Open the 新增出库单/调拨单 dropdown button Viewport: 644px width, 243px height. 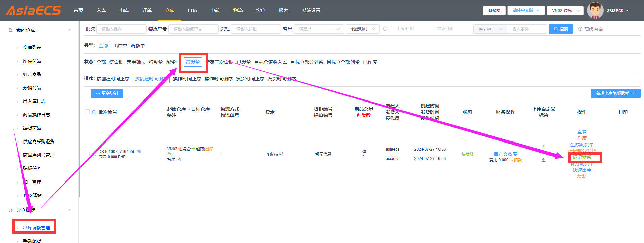[x=615, y=93]
